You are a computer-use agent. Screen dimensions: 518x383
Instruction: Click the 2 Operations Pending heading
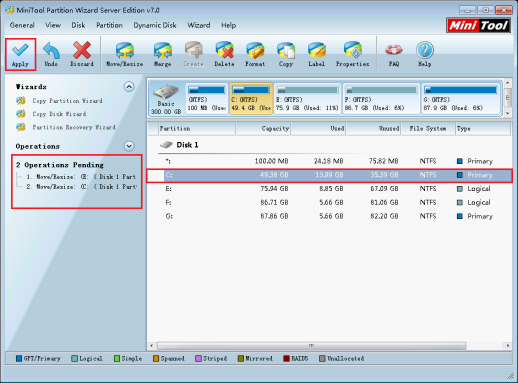[x=60, y=165]
